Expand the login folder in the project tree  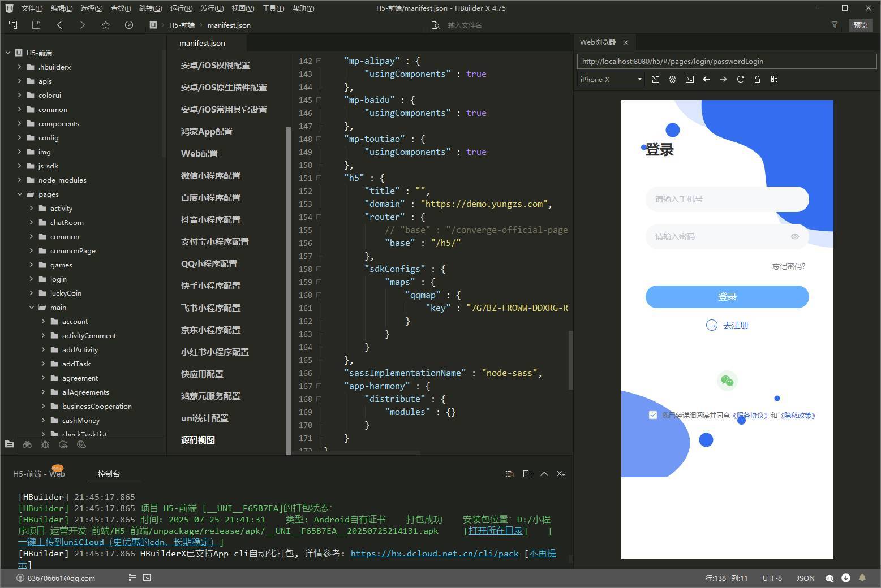pyautogui.click(x=32, y=279)
